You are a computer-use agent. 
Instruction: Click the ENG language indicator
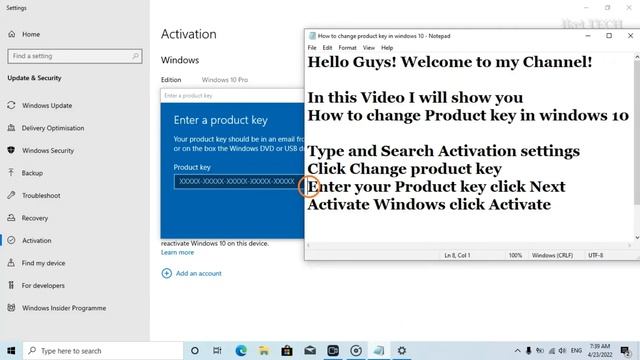(576, 351)
